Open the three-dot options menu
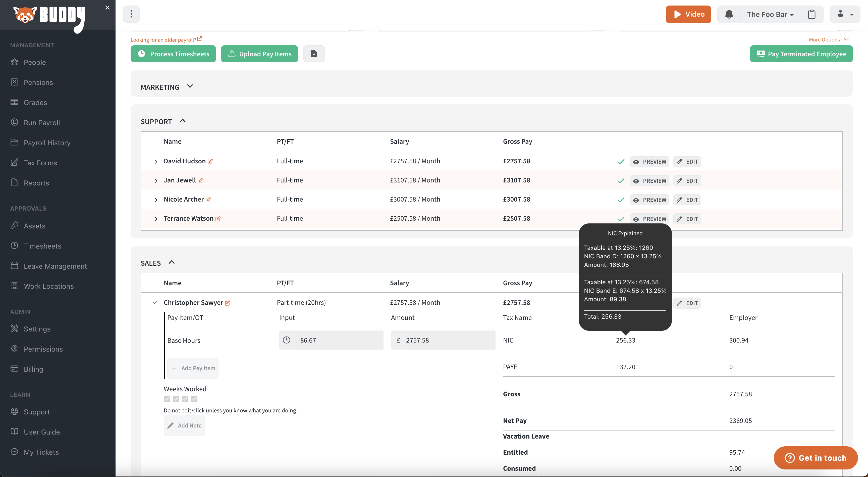 [x=131, y=14]
